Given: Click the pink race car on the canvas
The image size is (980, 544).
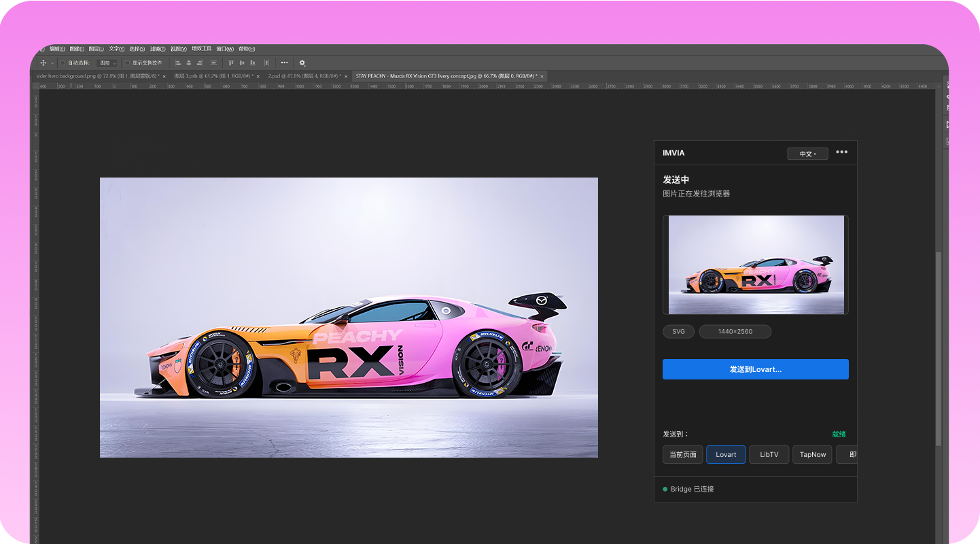Looking at the screenshot, I should [350, 347].
